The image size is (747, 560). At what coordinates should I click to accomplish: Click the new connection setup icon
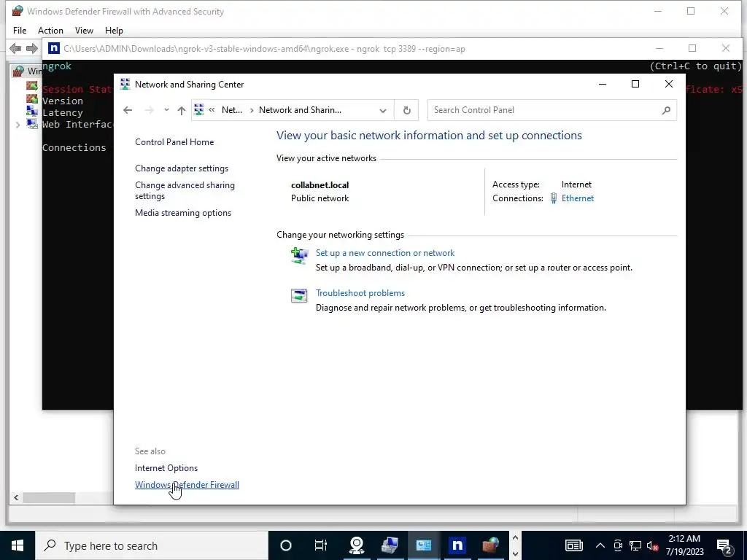pyautogui.click(x=300, y=256)
